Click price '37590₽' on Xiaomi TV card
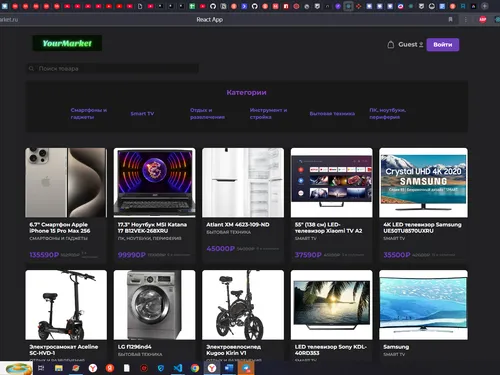This screenshot has height=375, width=500. click(308, 255)
